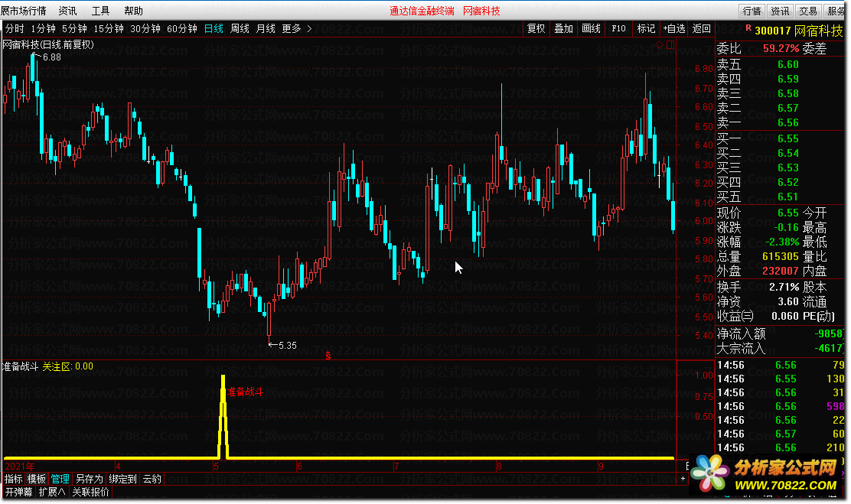Expand the 扩展∧ panel
The width and height of the screenshot is (851, 504).
tap(52, 492)
